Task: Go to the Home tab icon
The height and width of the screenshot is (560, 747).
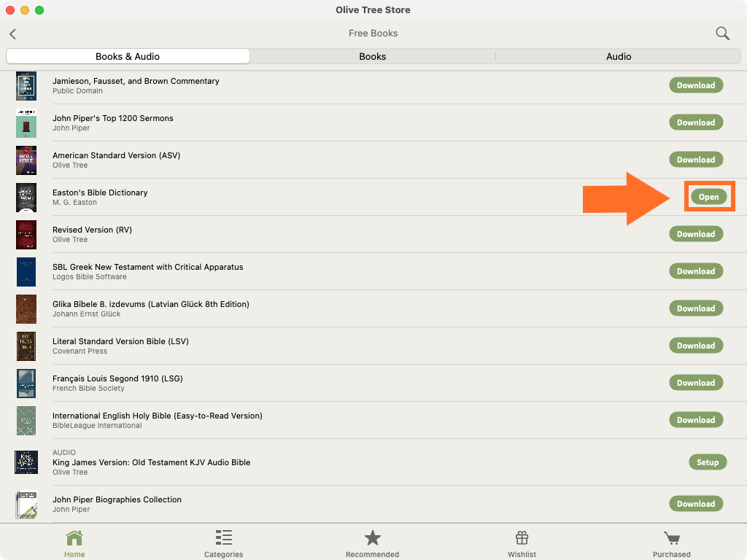Action: (74, 538)
